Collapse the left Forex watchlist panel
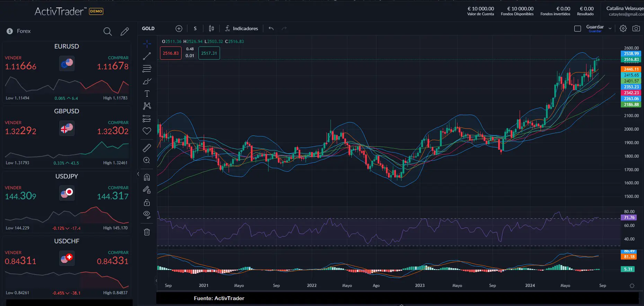The image size is (644, 306). click(x=138, y=174)
